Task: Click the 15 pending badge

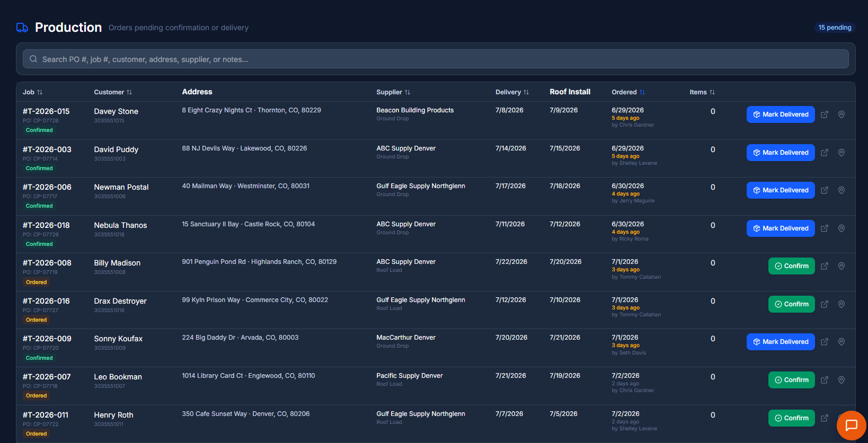Action: (x=835, y=28)
